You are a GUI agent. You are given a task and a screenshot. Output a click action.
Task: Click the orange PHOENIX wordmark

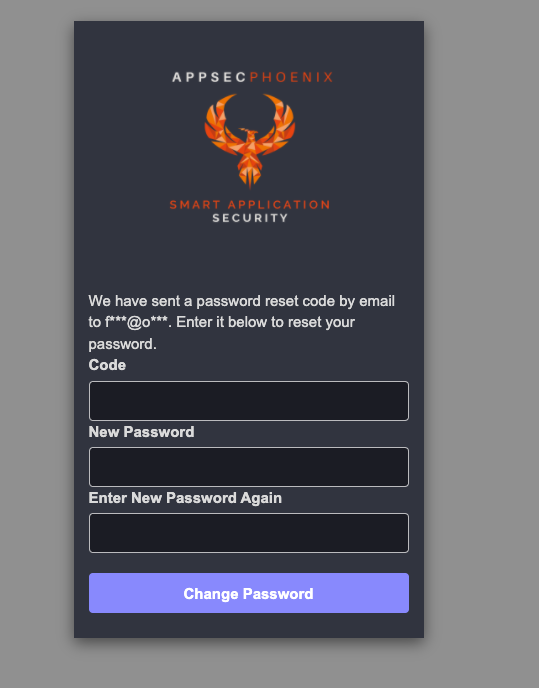coord(291,77)
